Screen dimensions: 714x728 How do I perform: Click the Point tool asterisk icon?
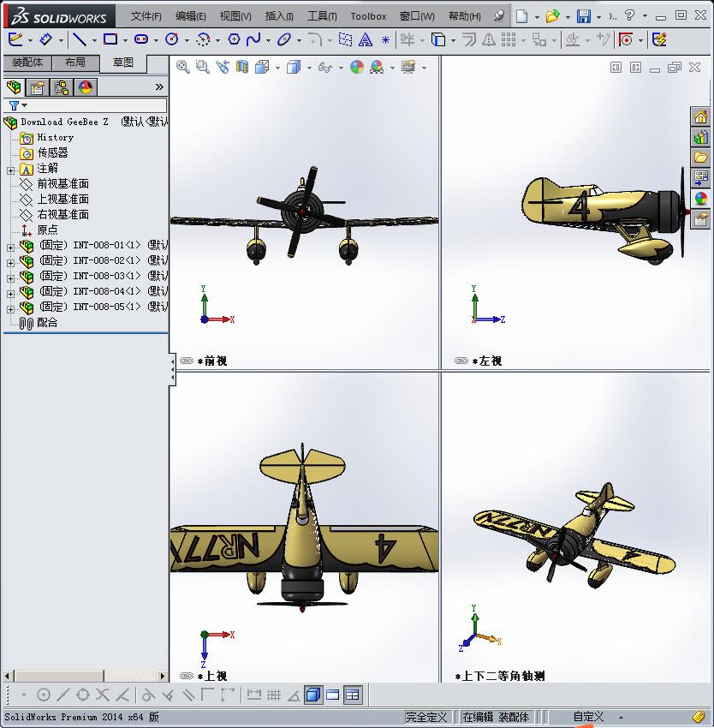[385, 40]
